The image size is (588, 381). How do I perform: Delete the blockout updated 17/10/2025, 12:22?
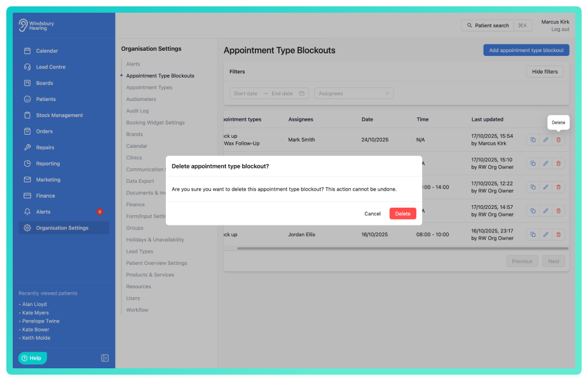coord(558,187)
